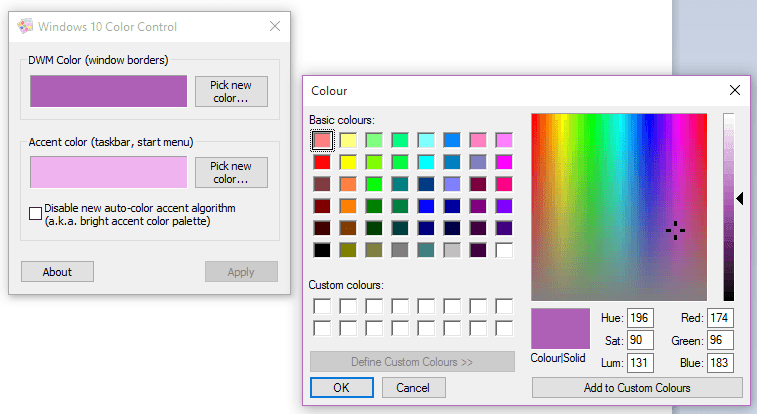Click the purple DWM Color preview swatch

click(x=109, y=91)
